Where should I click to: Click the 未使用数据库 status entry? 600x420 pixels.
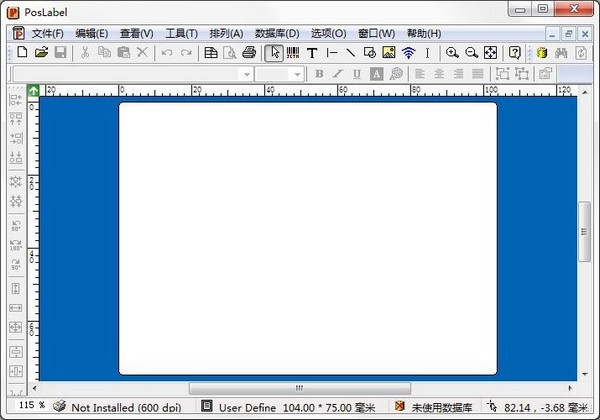tap(442, 408)
